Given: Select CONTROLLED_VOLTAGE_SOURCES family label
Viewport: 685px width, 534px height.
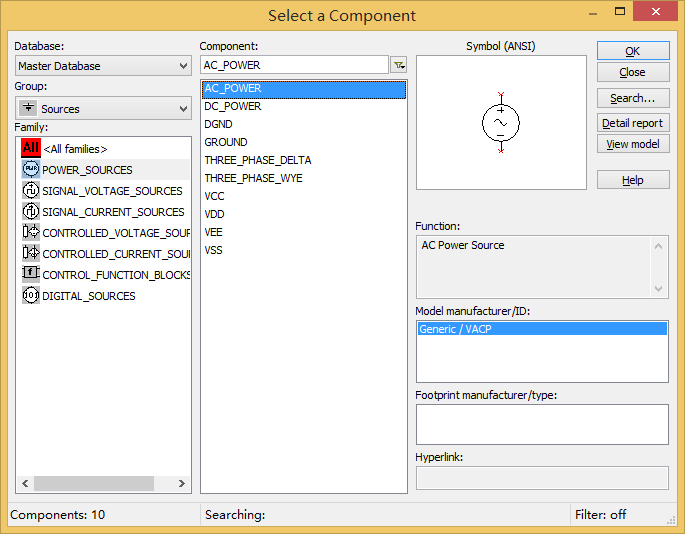Looking at the screenshot, I should (x=116, y=233).
